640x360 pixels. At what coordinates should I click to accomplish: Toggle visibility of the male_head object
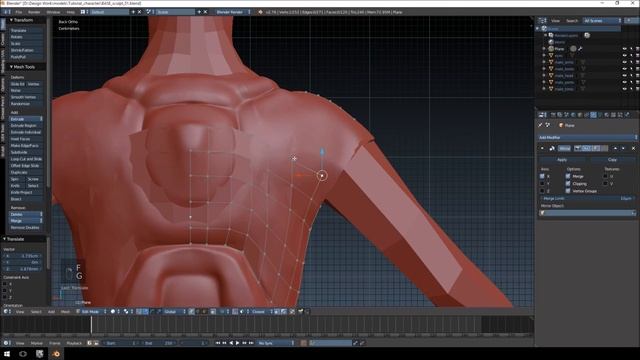(624, 76)
